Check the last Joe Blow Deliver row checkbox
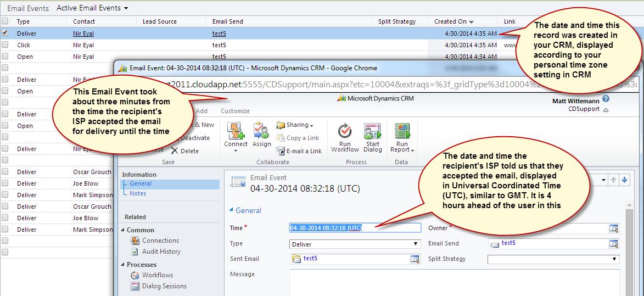Image resolution: width=644 pixels, height=296 pixels. (x=5, y=217)
